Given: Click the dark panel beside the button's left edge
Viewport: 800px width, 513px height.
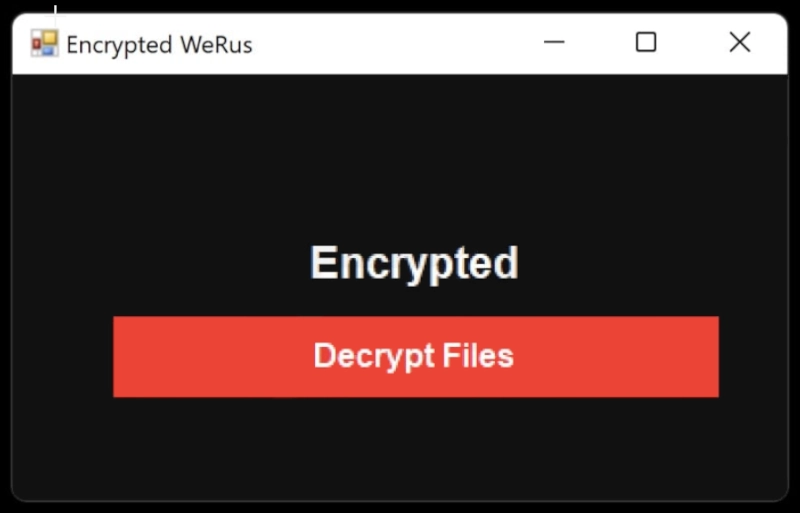Looking at the screenshot, I should (63, 356).
